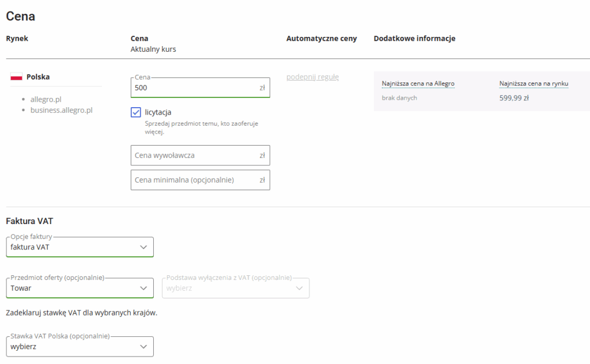Click the Dodatkowe informacje column header
Image resolution: width=590 pixels, height=364 pixels.
tap(414, 39)
